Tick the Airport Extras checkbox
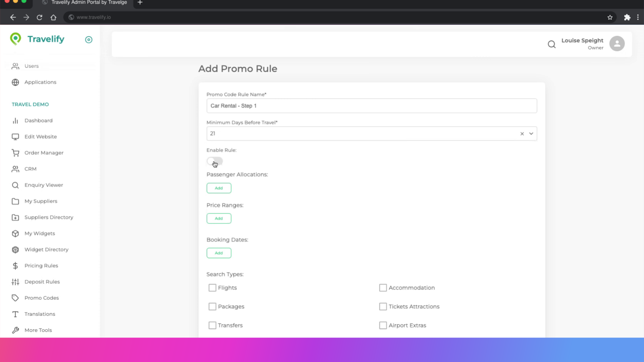644x362 pixels. [x=383, y=325]
